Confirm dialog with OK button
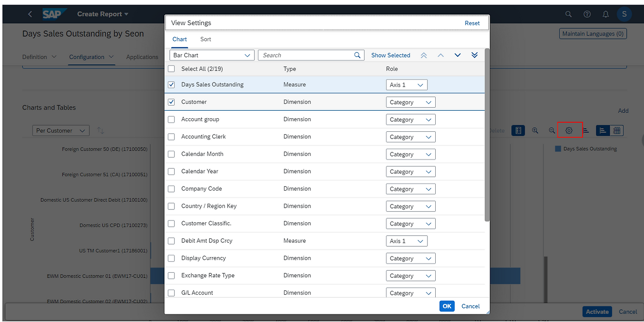This screenshot has width=644, height=322. [x=447, y=306]
